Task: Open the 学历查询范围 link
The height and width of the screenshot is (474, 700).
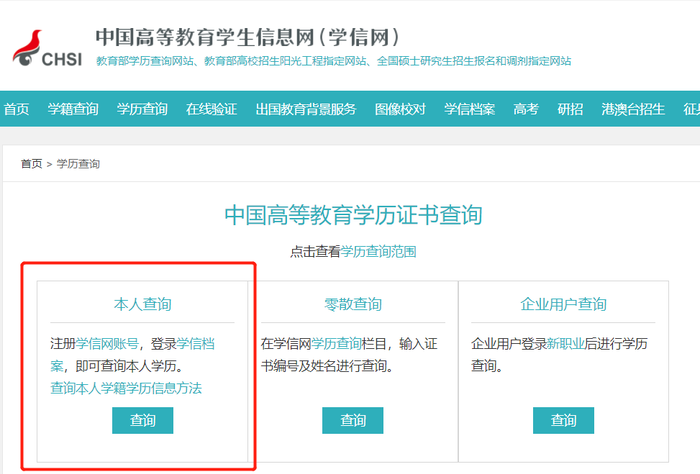Action: pos(378,251)
